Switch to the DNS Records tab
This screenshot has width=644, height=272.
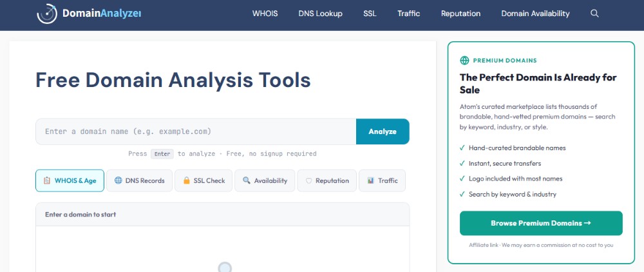[x=140, y=180]
